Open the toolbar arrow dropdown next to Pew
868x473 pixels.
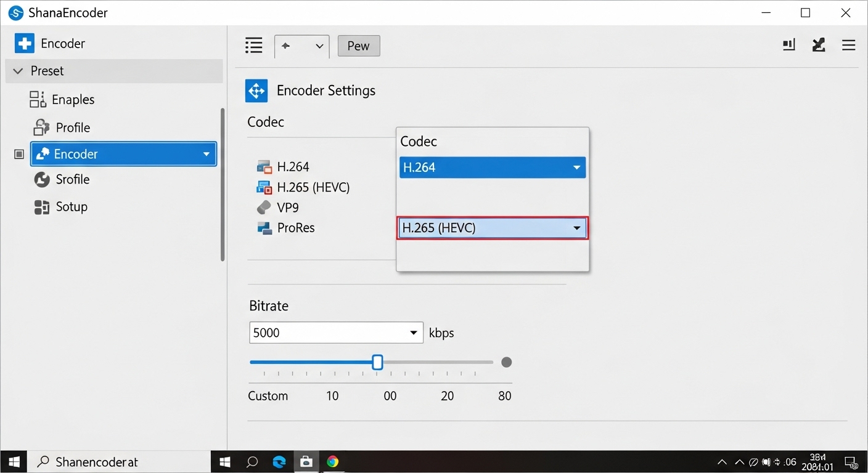point(301,46)
